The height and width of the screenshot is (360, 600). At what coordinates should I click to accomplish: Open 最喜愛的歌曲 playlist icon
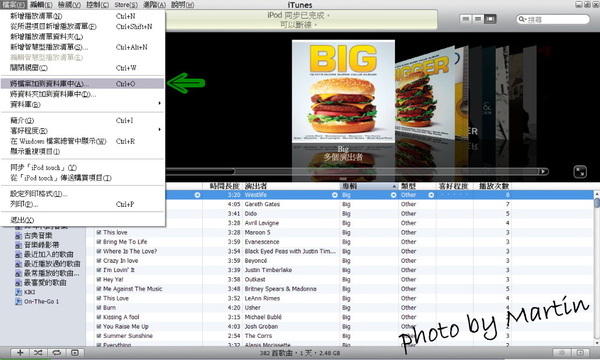tap(18, 283)
